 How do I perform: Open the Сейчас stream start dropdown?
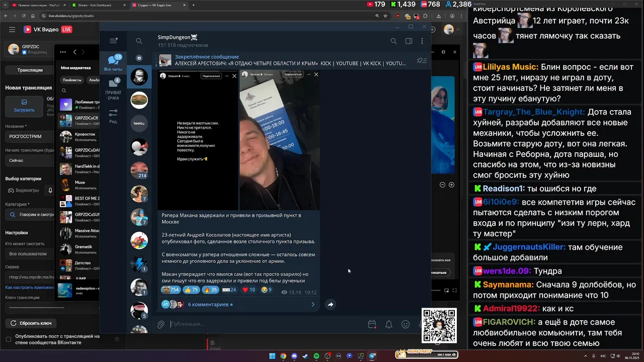point(30,160)
